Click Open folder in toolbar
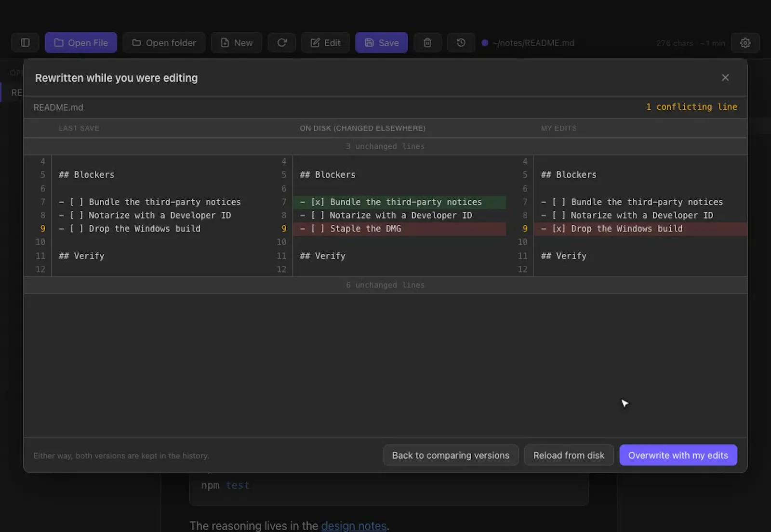This screenshot has height=532, width=771. pyautogui.click(x=164, y=43)
